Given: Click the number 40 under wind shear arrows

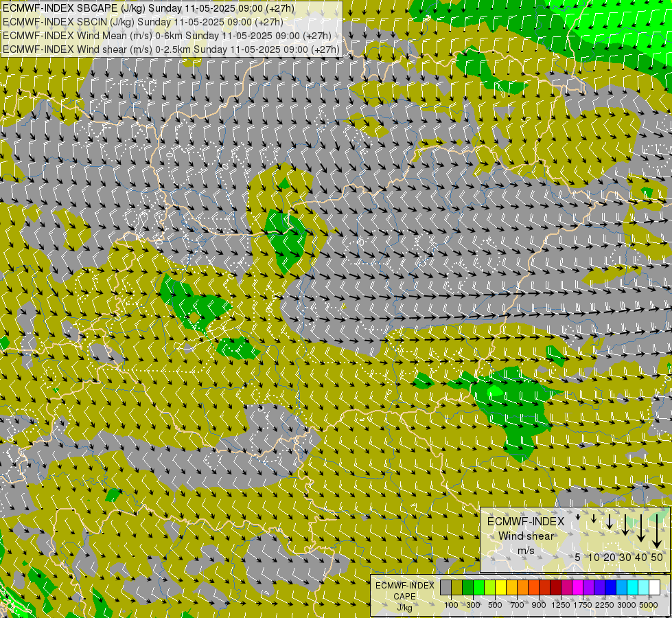Looking at the screenshot, I should pyautogui.click(x=640, y=557).
